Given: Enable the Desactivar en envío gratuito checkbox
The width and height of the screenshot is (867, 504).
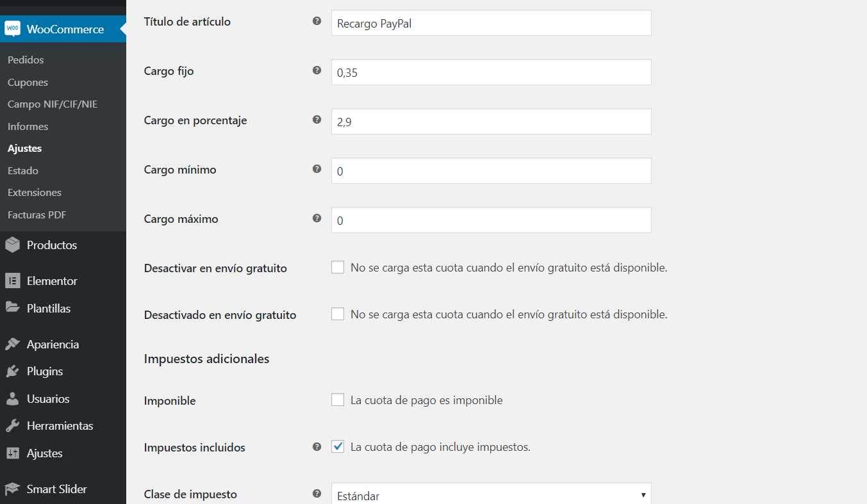Looking at the screenshot, I should pos(338,268).
